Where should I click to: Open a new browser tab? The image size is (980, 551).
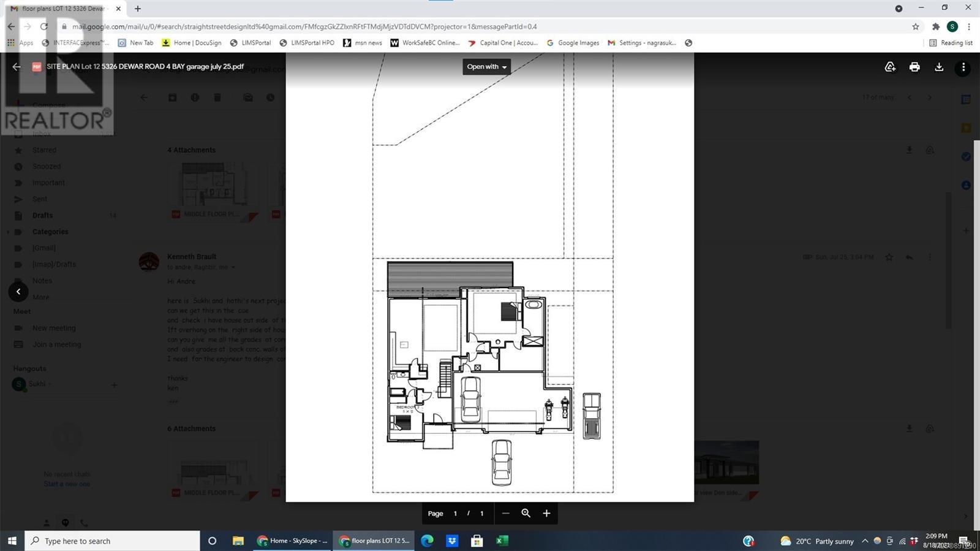click(x=137, y=9)
